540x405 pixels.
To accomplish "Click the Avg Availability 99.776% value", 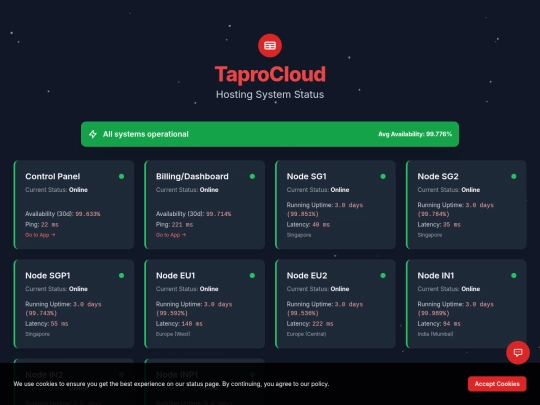I will pyautogui.click(x=415, y=134).
